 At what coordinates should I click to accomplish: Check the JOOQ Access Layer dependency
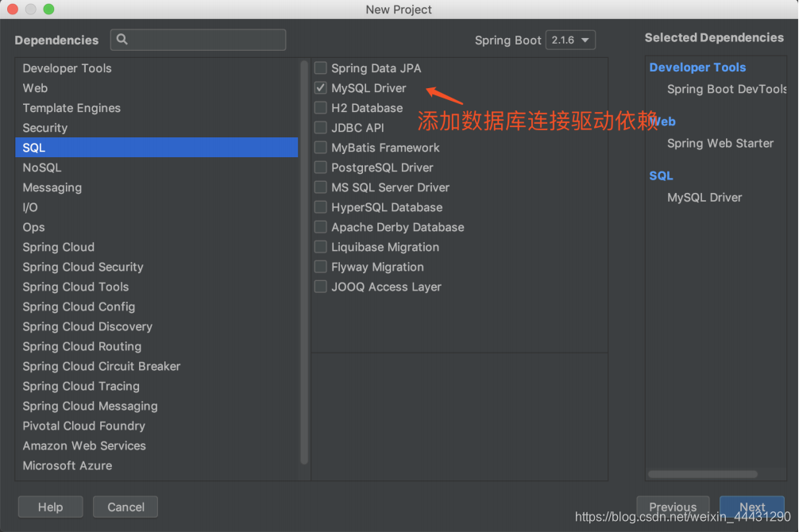(x=320, y=287)
